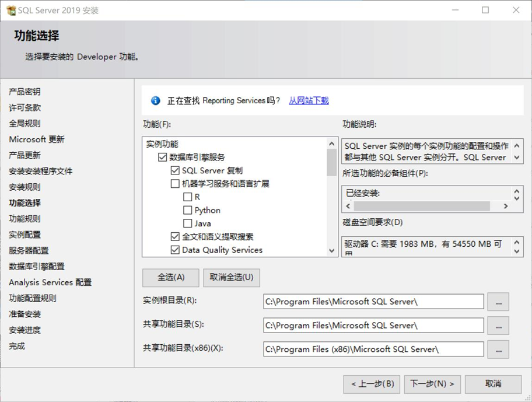Select 安装规则 step in sidebar

pyautogui.click(x=24, y=187)
